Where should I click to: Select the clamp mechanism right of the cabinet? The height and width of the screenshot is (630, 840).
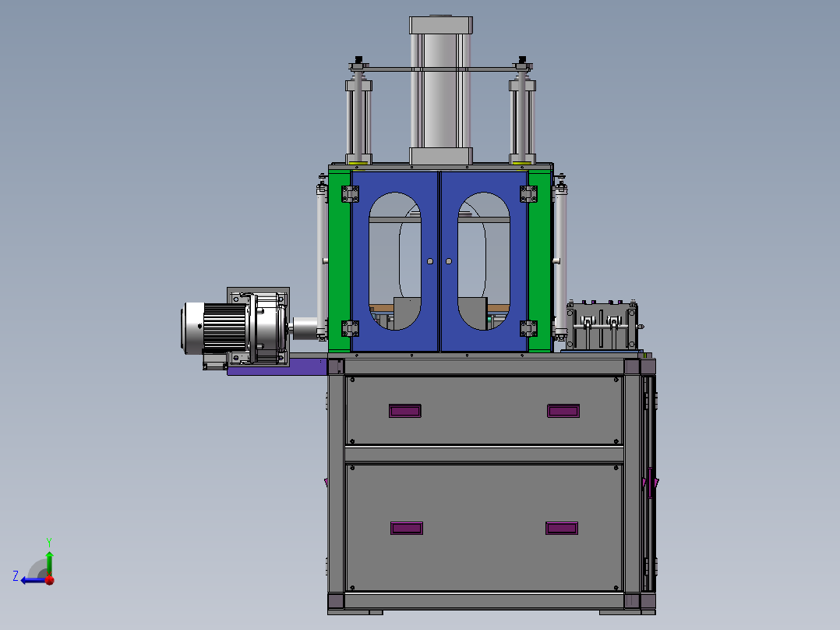tap(602, 325)
